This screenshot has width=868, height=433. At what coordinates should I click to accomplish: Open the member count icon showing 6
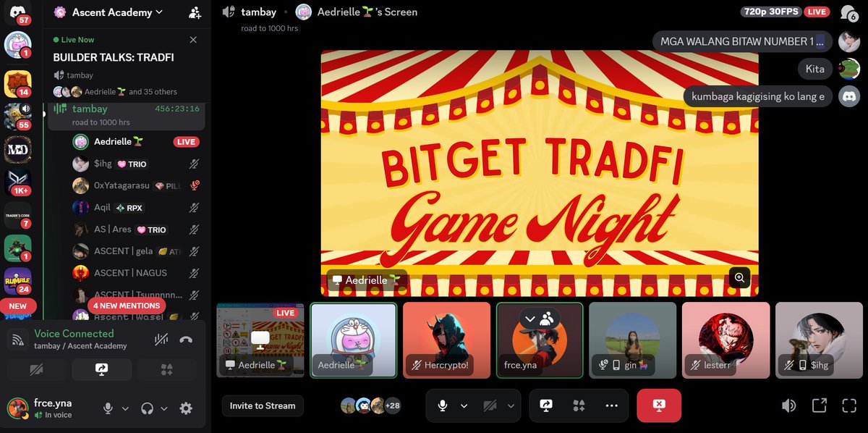tap(848, 12)
